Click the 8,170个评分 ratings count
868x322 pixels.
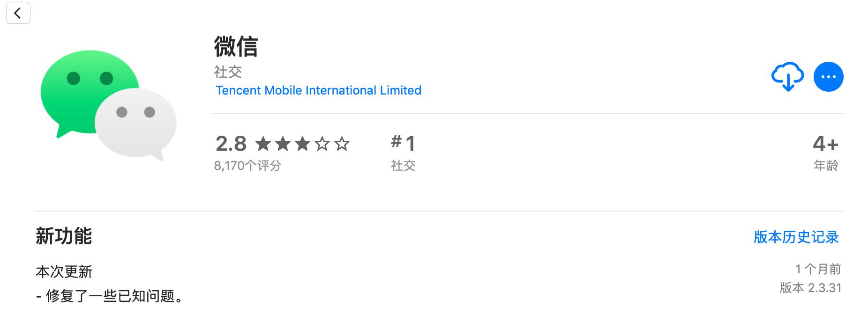247,166
